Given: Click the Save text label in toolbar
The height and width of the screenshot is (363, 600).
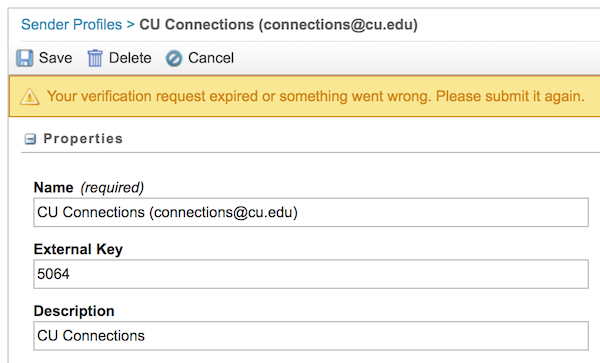Looking at the screenshot, I should (x=55, y=58).
